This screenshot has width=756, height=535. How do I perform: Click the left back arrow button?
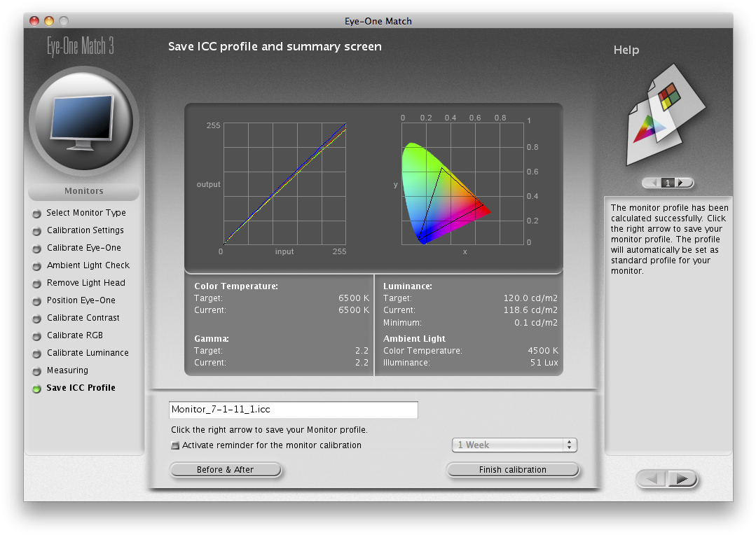(x=652, y=479)
